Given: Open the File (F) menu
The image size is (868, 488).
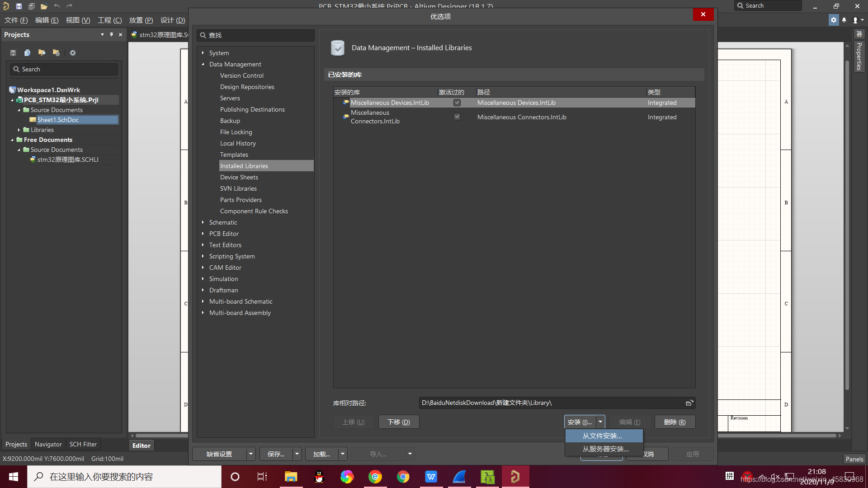Looking at the screenshot, I should pos(16,20).
